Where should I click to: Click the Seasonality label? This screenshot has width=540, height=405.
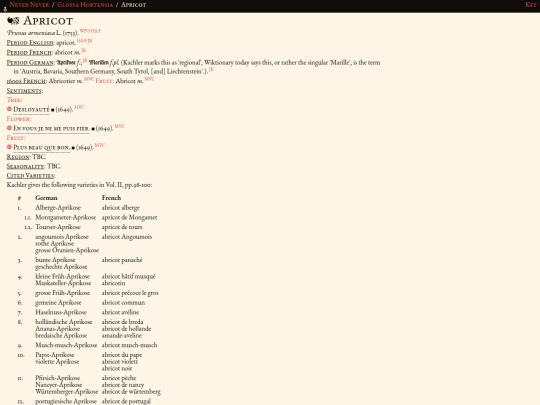[25, 166]
